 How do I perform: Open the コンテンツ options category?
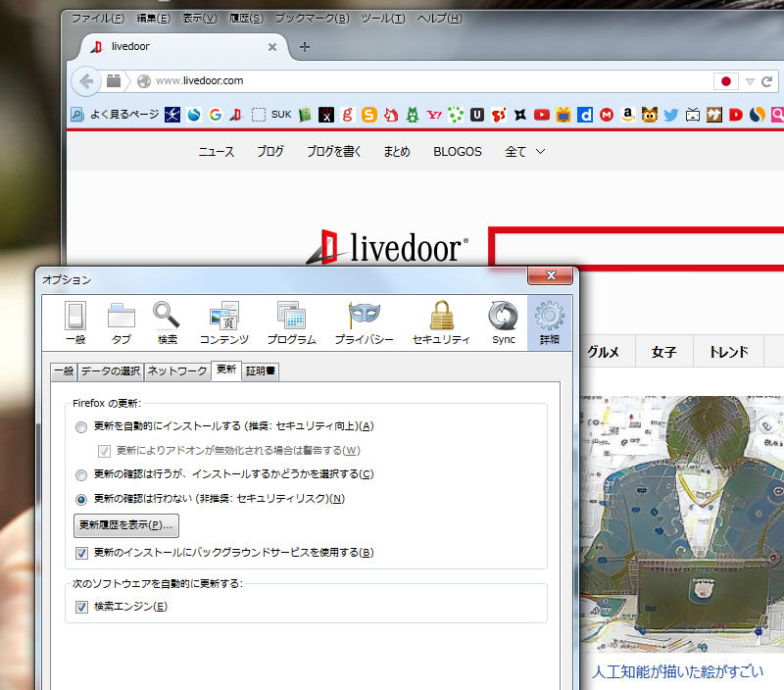pos(224,322)
